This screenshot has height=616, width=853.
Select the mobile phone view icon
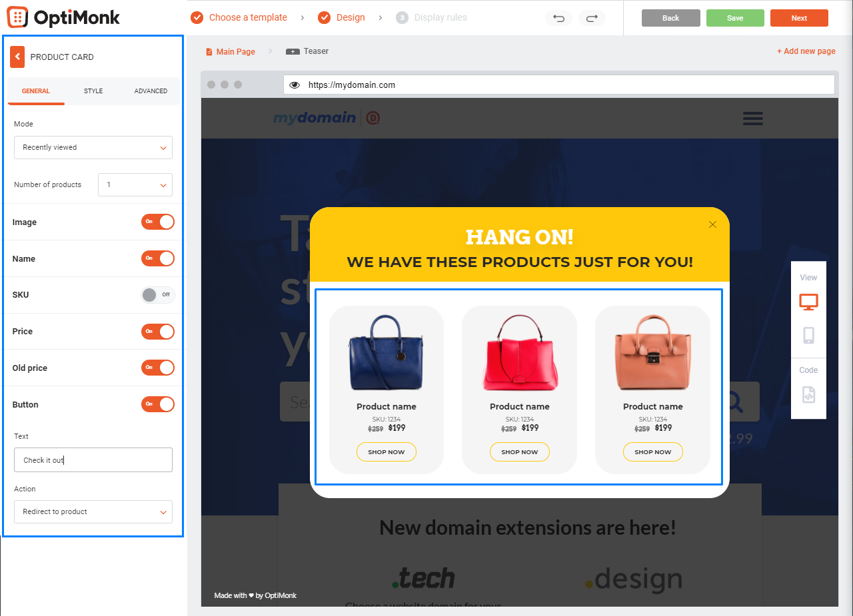click(x=808, y=335)
